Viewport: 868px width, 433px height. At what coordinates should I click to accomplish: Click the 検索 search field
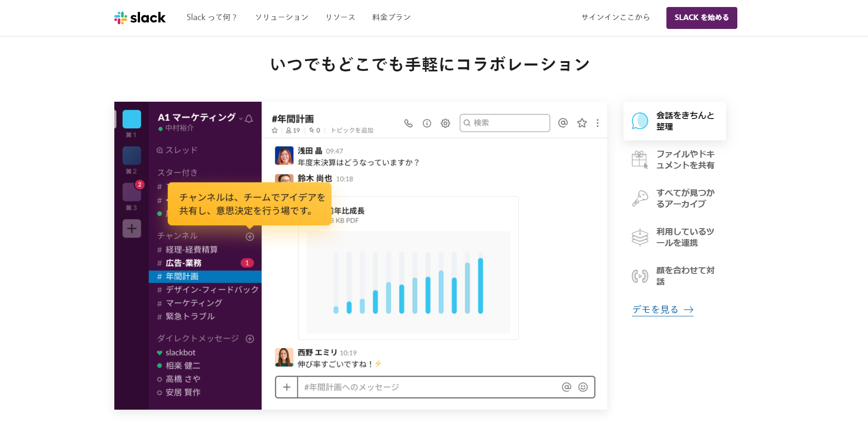504,123
